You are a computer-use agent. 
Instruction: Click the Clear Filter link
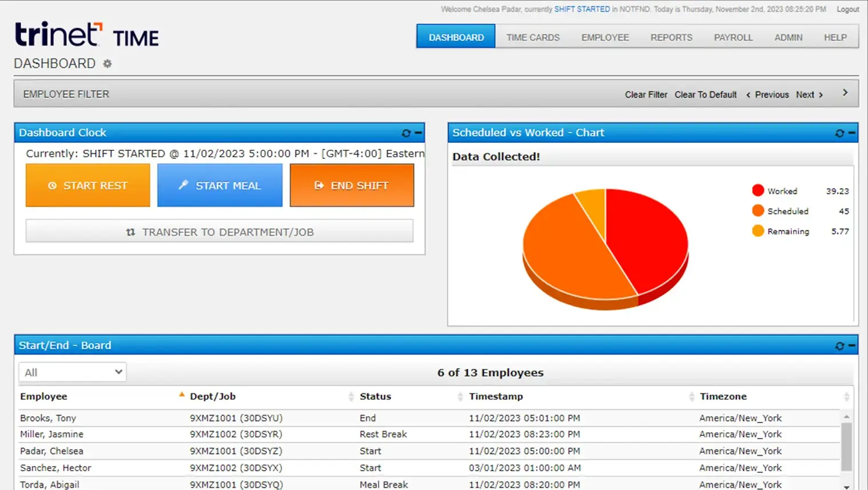pyautogui.click(x=646, y=94)
